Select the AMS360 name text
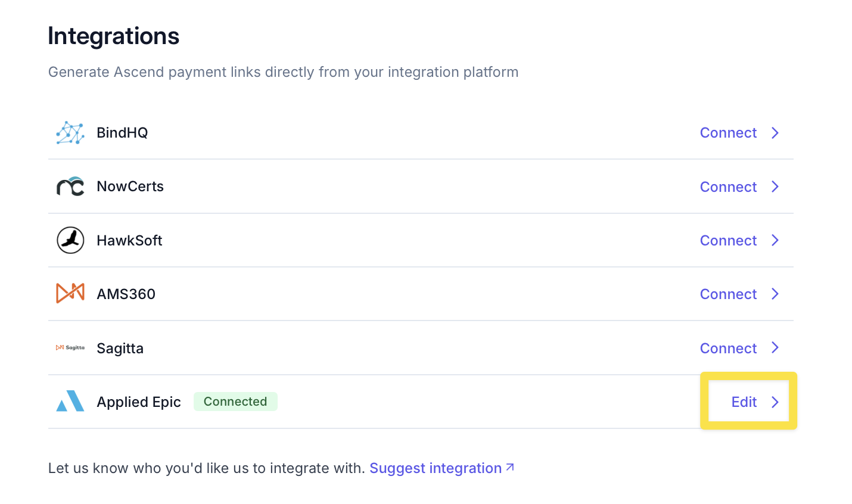852x504 pixels. tap(126, 294)
